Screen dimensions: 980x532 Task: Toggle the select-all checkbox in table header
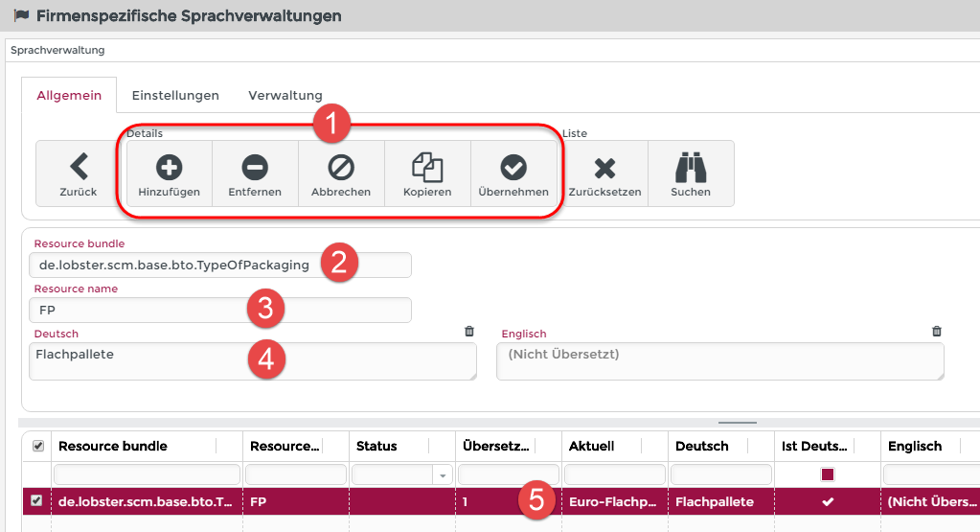coord(37,446)
